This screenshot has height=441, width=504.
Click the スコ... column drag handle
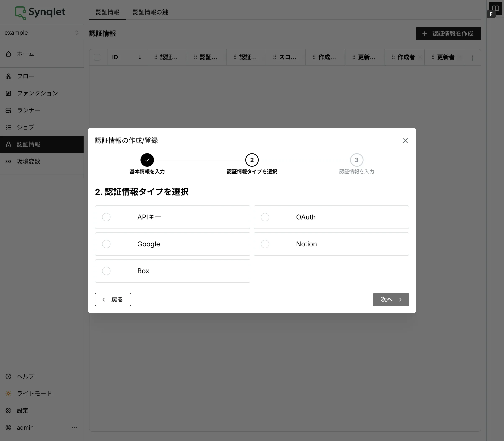click(x=274, y=57)
